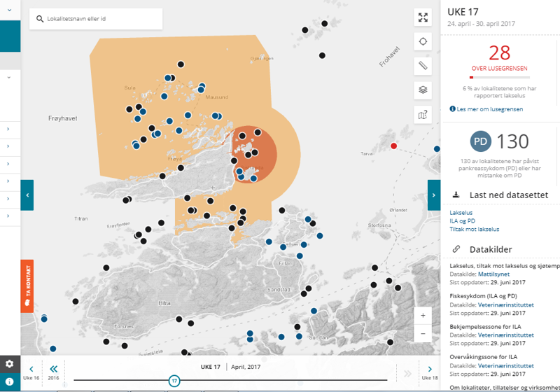Collapse the left sidebar panel
The width and height of the screenshot is (560, 392).
point(27,195)
